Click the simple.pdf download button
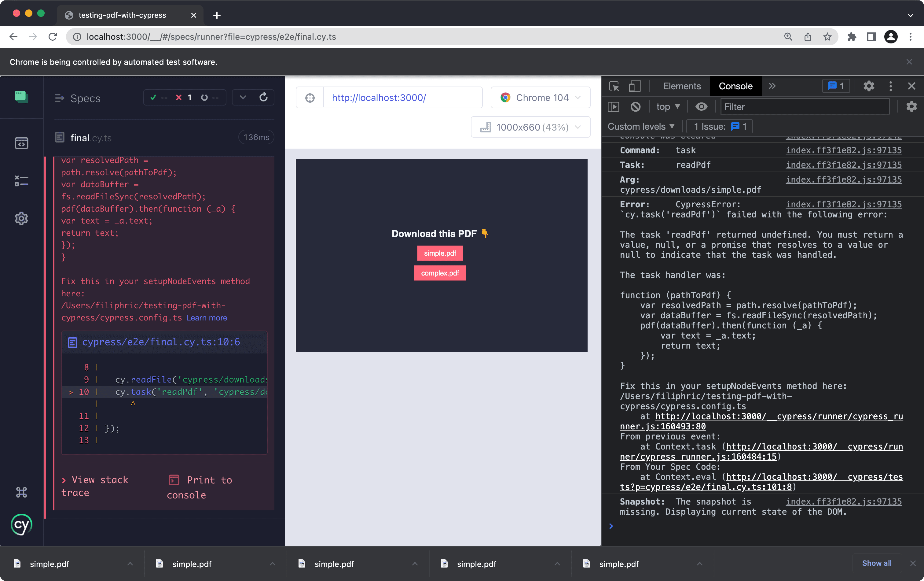Image resolution: width=924 pixels, height=581 pixels. [440, 253]
